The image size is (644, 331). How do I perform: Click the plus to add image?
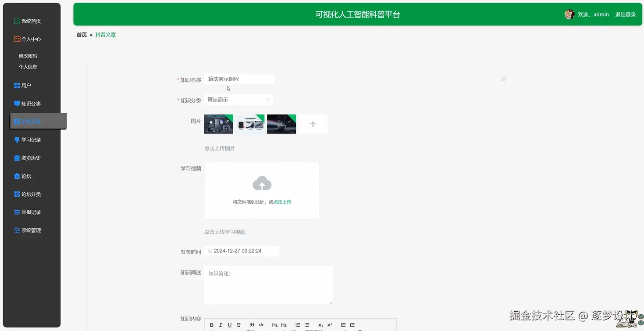[313, 124]
